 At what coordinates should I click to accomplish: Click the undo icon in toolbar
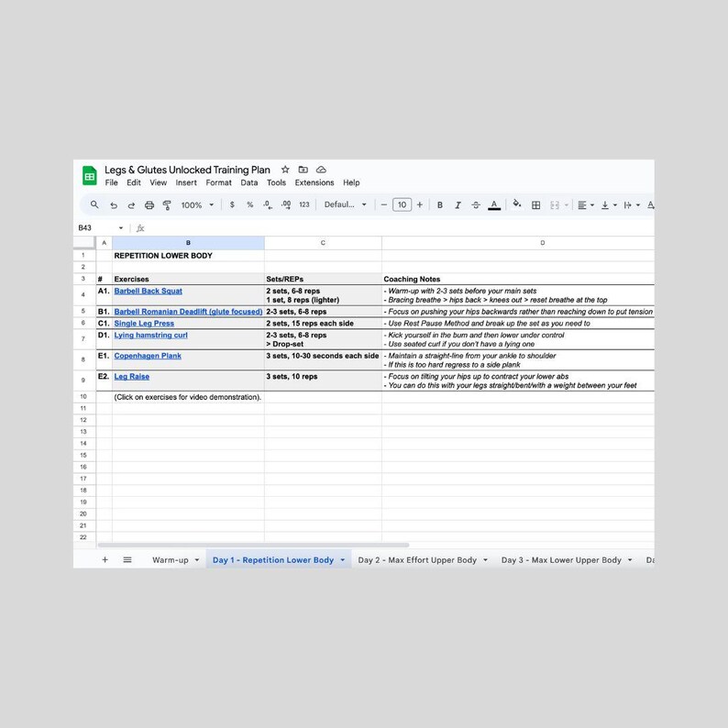click(114, 205)
